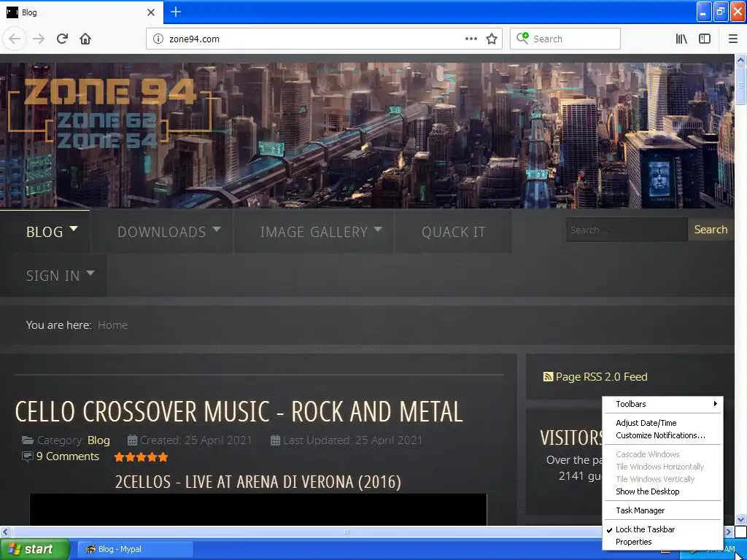Image resolution: width=747 pixels, height=560 pixels.
Task: Open the 9 Comments link
Action: (x=68, y=456)
